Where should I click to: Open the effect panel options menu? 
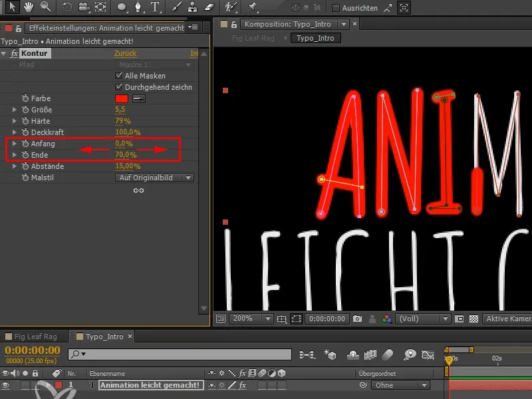[194, 27]
